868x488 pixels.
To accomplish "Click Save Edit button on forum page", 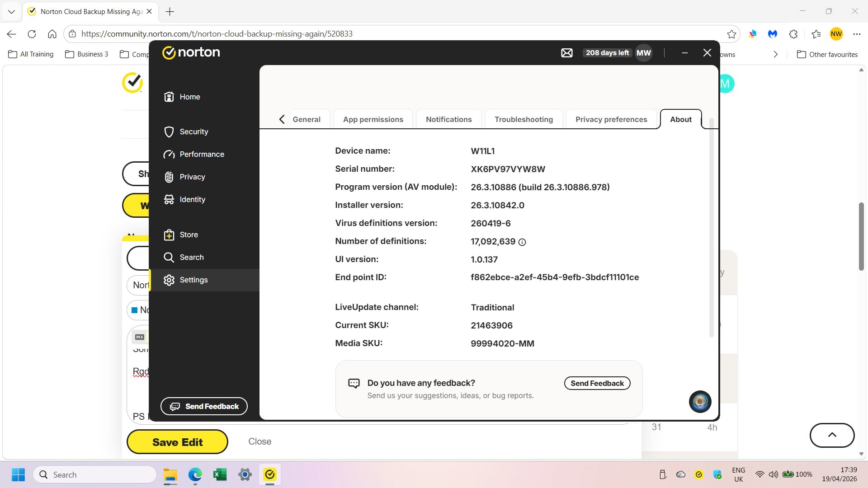I will pos(177,442).
